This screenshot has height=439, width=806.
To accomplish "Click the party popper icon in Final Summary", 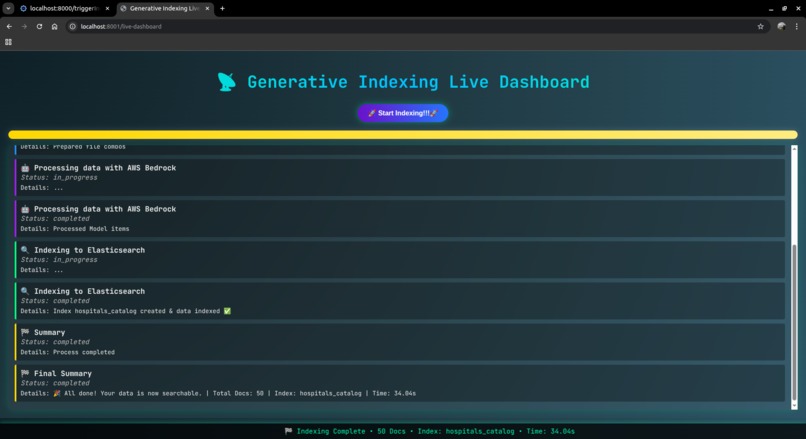I will [x=57, y=393].
